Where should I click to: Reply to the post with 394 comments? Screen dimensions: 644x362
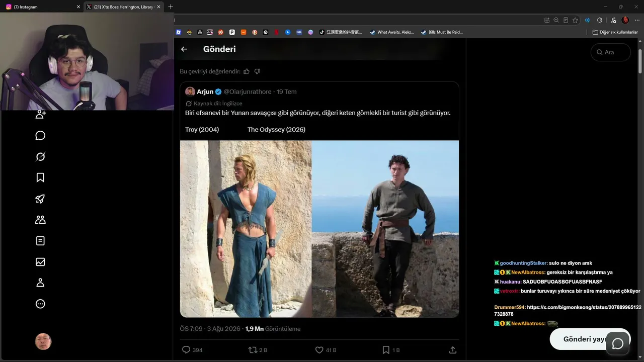[x=192, y=350]
